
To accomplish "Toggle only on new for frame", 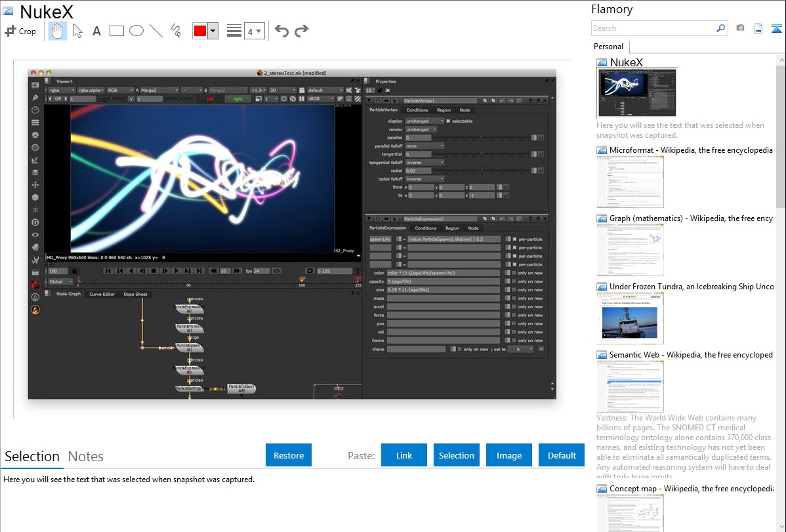I will (x=514, y=340).
